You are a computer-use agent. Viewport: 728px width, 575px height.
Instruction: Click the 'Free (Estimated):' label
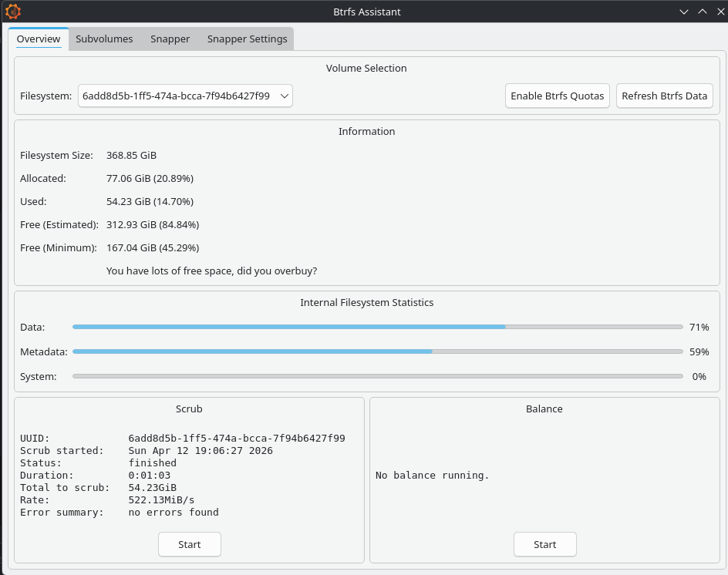pyautogui.click(x=59, y=225)
